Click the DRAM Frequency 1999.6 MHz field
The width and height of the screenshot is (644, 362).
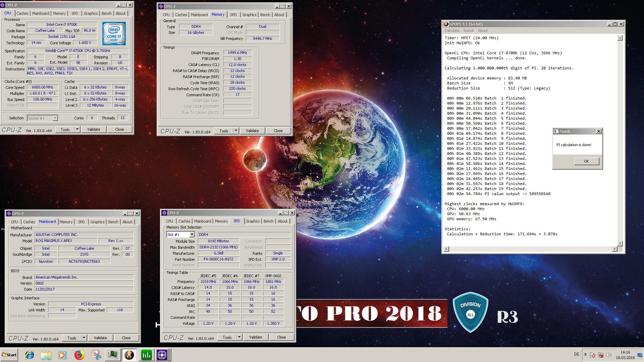[237, 53]
